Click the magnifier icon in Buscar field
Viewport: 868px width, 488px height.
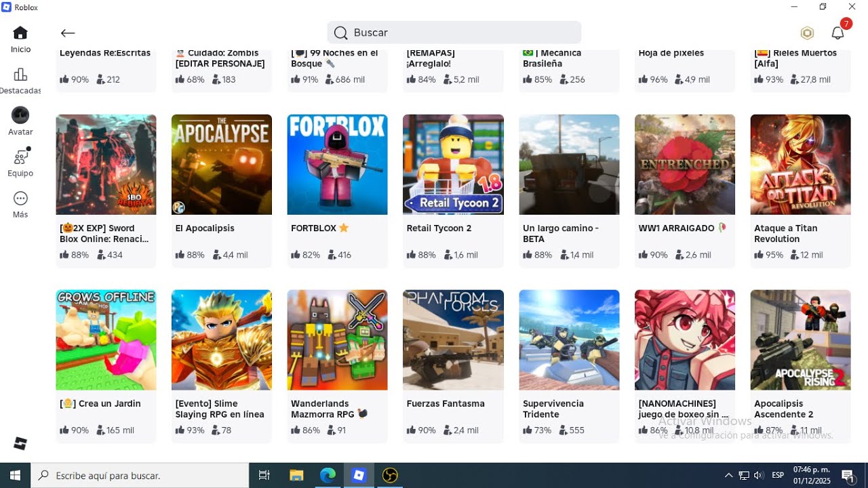click(x=340, y=33)
